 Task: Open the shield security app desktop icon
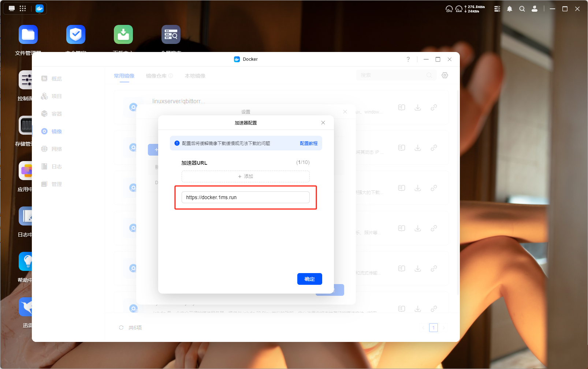(76, 34)
